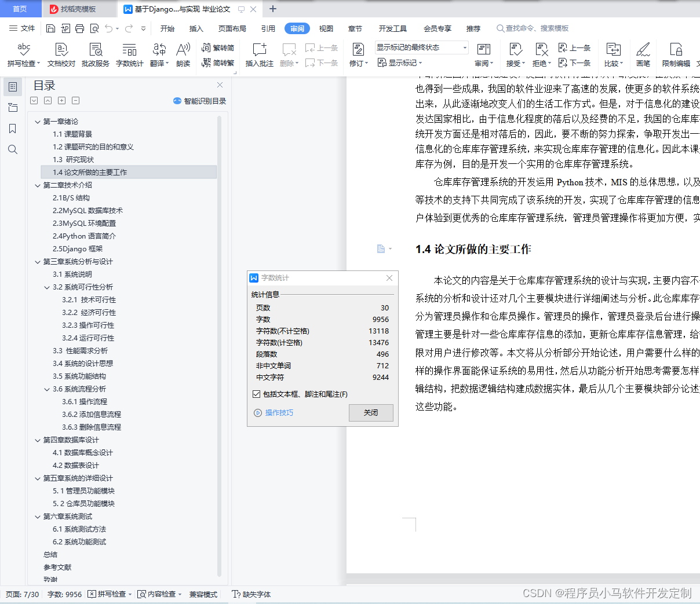Open the 拼写检查 spell check tool
Screen dimensions: 700x604
click(x=21, y=55)
